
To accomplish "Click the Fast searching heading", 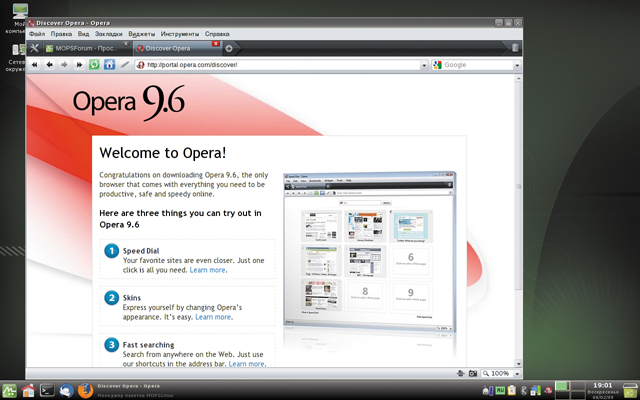I will click(149, 345).
